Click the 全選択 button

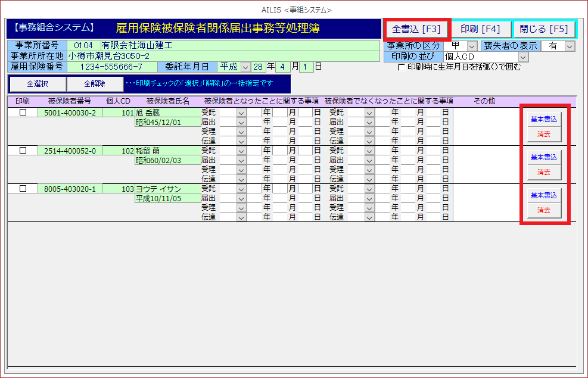point(38,84)
